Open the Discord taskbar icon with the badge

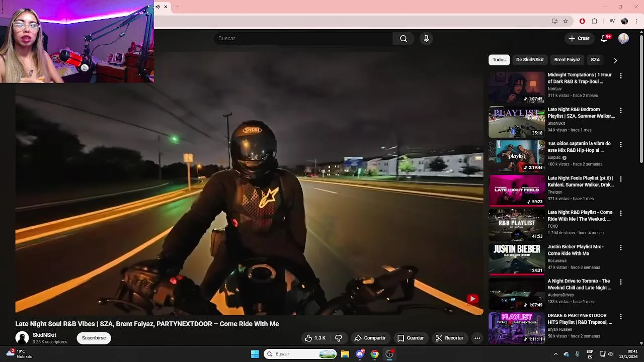[360, 354]
